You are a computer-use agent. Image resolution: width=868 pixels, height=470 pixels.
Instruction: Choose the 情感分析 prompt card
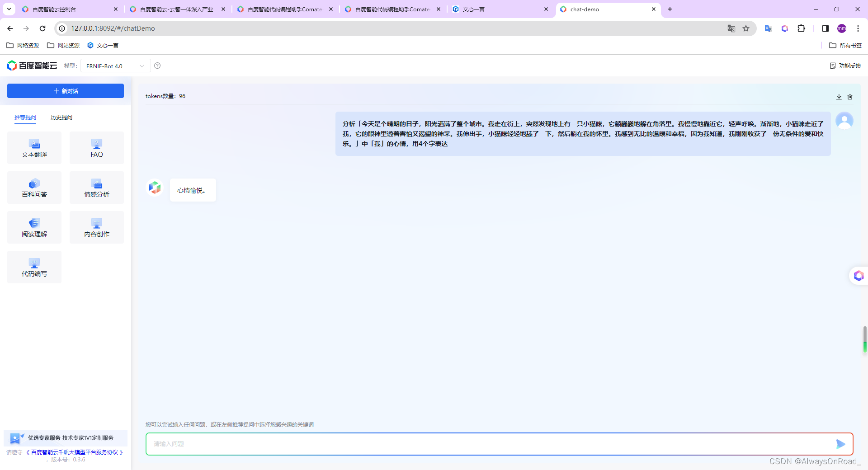97,188
